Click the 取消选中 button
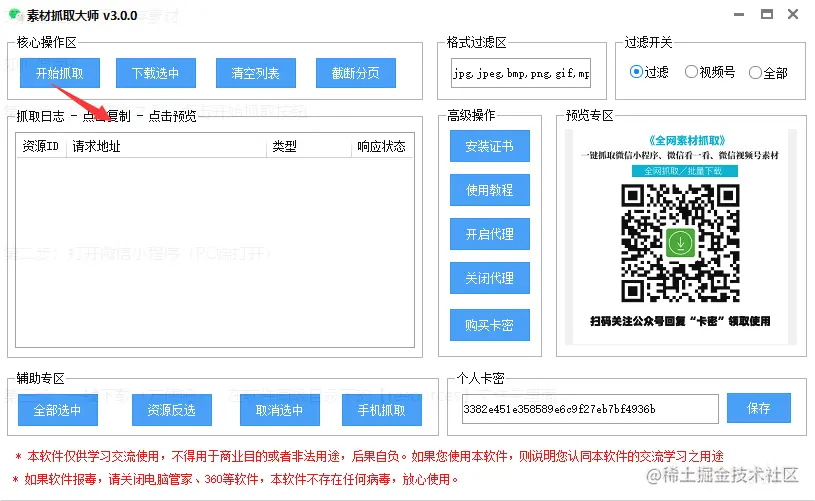The image size is (815, 501). point(280,410)
